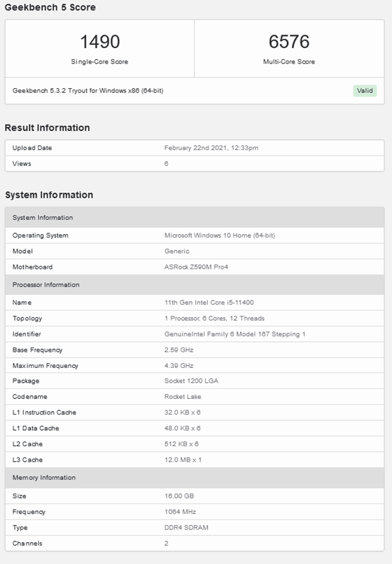Click the ASRock Z590M Pro4 motherboard value
The width and height of the screenshot is (392, 564).
tap(196, 267)
